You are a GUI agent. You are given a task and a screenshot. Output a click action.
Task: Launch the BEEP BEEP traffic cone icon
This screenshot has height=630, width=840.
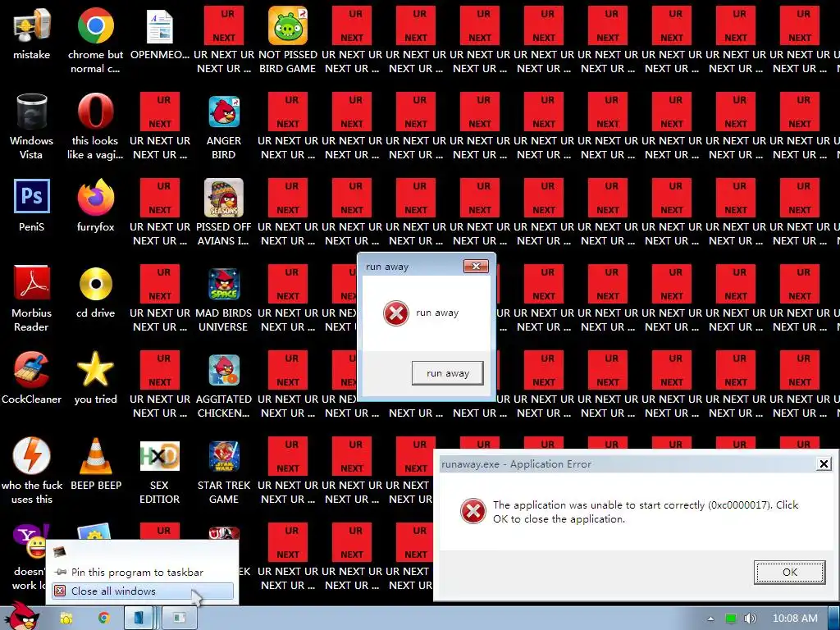point(95,456)
